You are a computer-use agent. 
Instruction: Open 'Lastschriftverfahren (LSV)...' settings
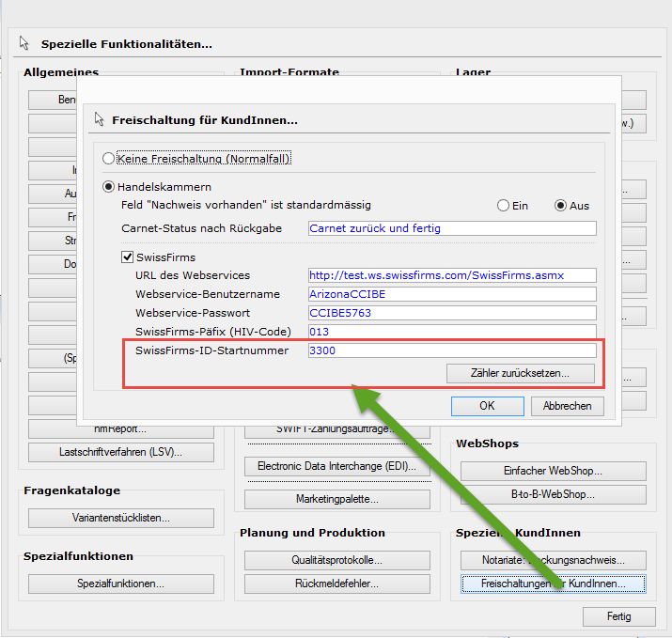(x=119, y=452)
